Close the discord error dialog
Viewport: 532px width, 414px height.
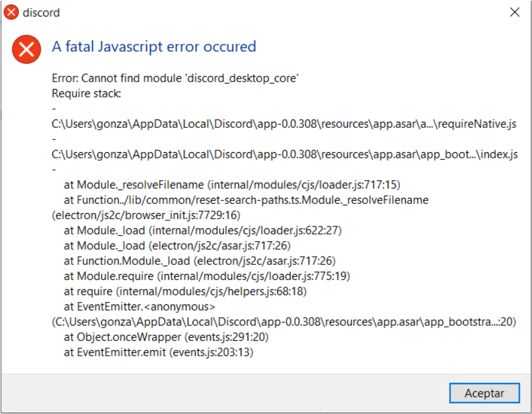[514, 12]
